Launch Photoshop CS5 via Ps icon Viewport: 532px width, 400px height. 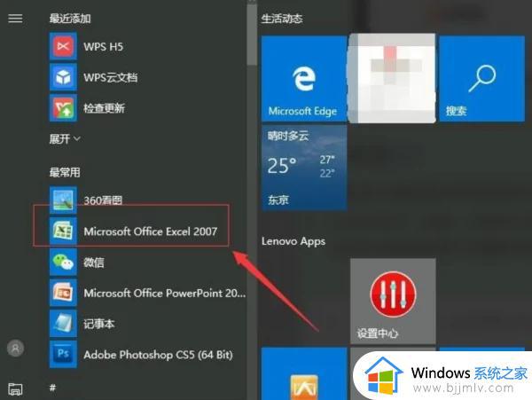tap(63, 355)
